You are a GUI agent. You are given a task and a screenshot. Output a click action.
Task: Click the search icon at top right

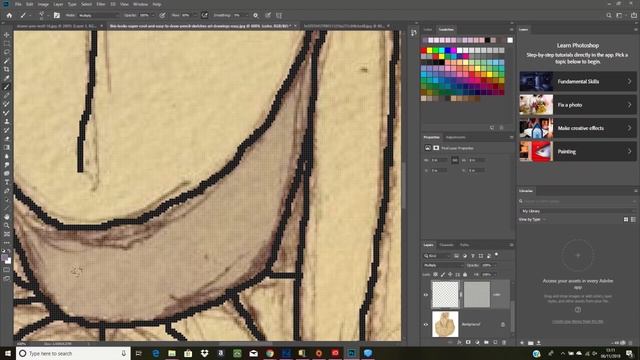[609, 16]
